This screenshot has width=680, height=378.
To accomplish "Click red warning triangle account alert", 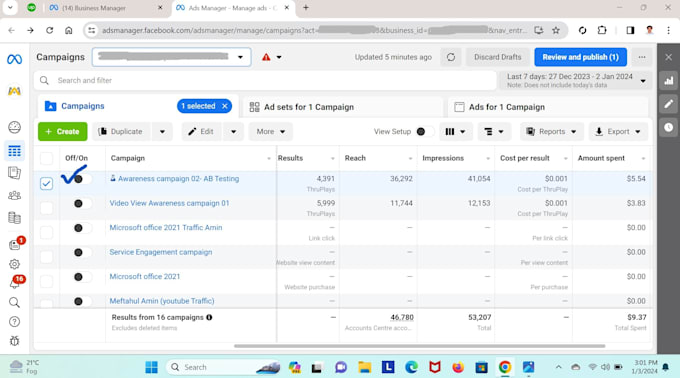I will point(266,57).
